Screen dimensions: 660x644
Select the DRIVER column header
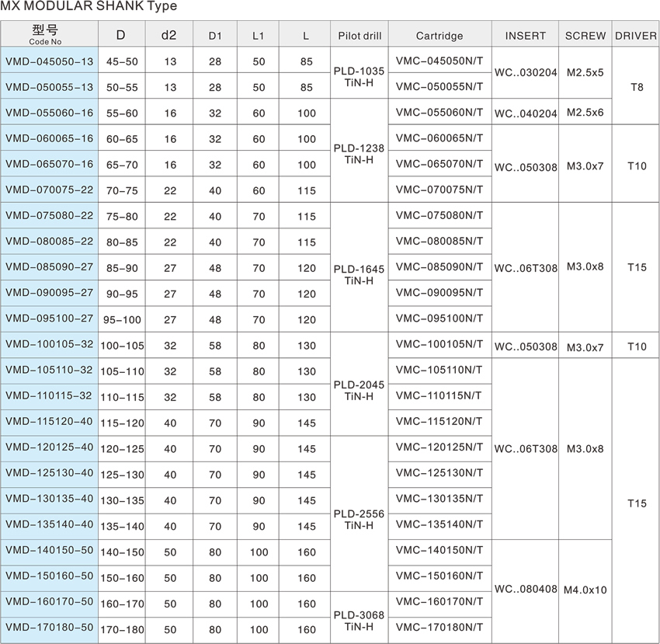point(636,36)
